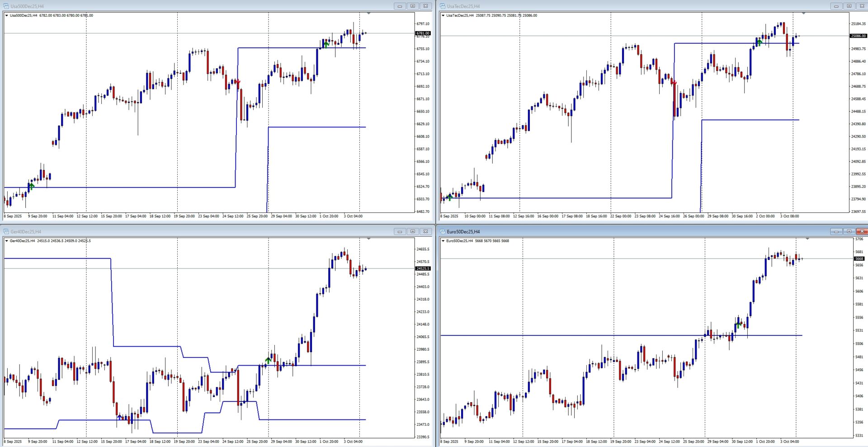This screenshot has width=868, height=447.
Task: Toggle the trading panel arrow beside UsaTecDec25,H4
Action: [x=443, y=15]
